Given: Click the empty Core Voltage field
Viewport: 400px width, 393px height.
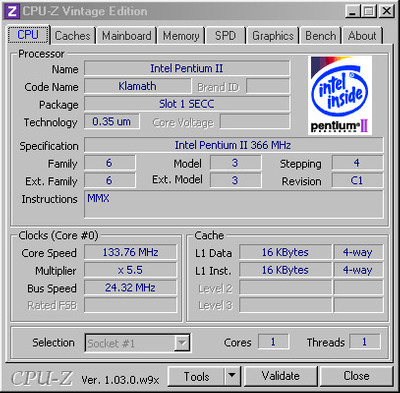Looking at the screenshot, I should point(255,122).
